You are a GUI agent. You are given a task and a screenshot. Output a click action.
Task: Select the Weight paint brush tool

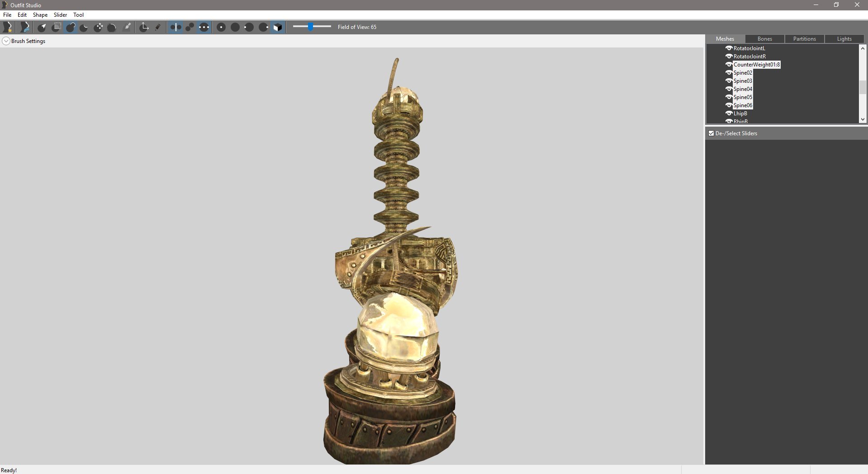127,27
